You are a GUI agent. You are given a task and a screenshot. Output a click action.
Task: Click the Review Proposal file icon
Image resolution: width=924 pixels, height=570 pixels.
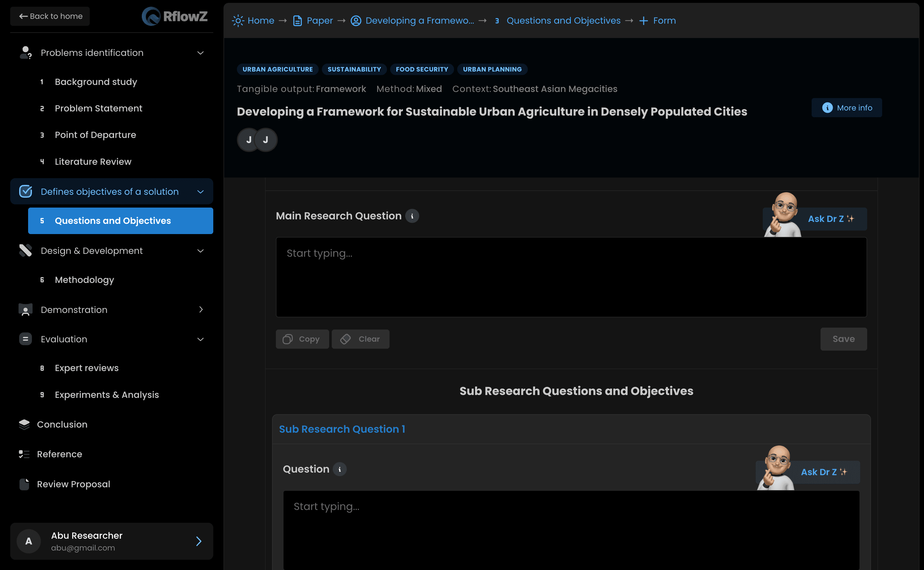pos(24,484)
